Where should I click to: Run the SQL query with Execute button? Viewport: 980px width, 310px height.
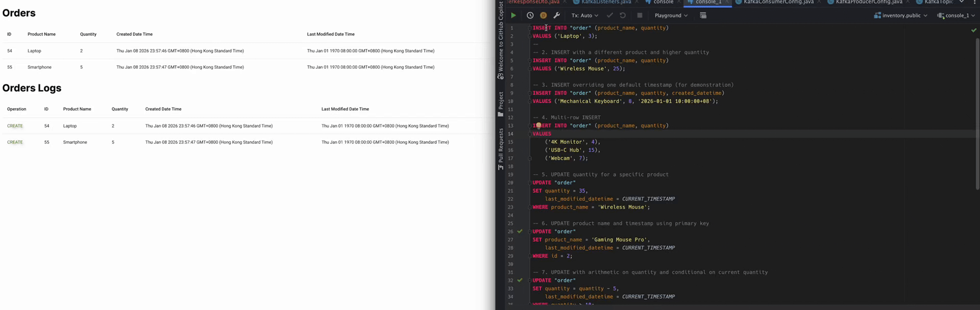pyautogui.click(x=513, y=15)
